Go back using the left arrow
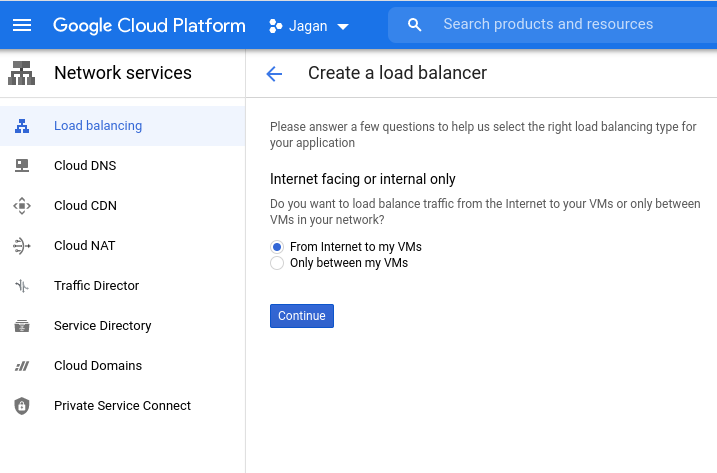 pyautogui.click(x=274, y=73)
